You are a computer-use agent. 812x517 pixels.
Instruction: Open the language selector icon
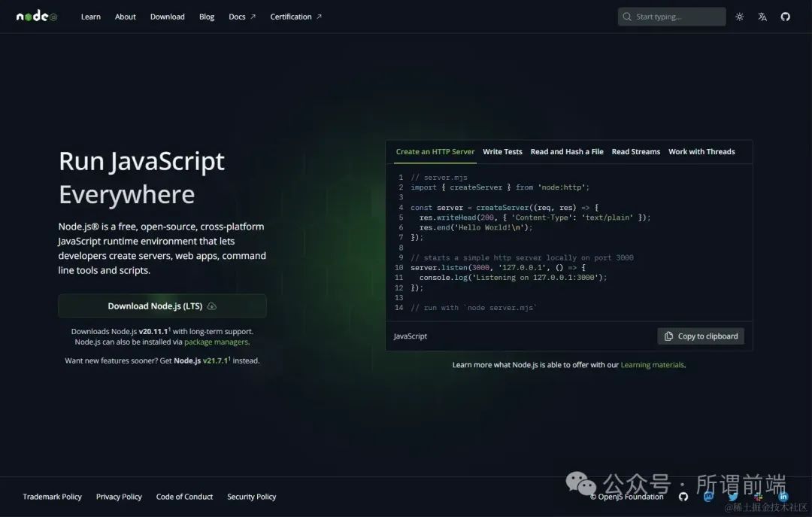(762, 17)
